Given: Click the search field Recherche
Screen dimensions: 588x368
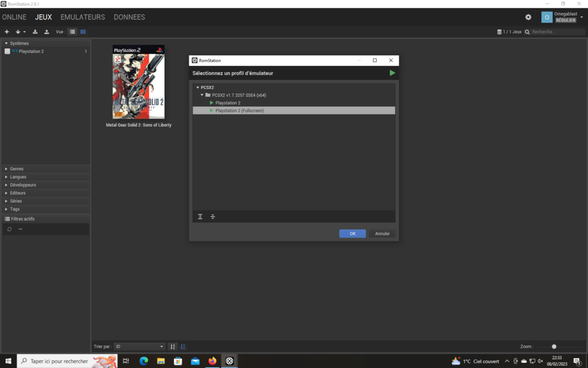Looking at the screenshot, I should pyautogui.click(x=557, y=32).
